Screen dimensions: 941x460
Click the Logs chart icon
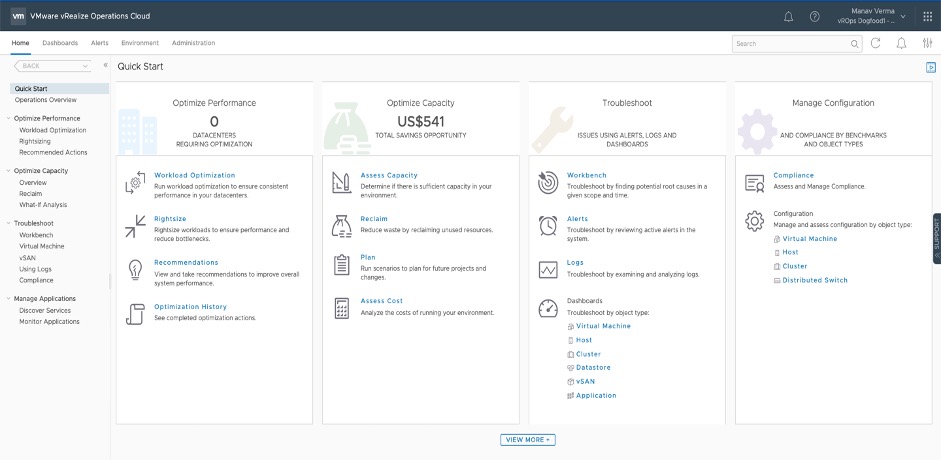tap(548, 270)
